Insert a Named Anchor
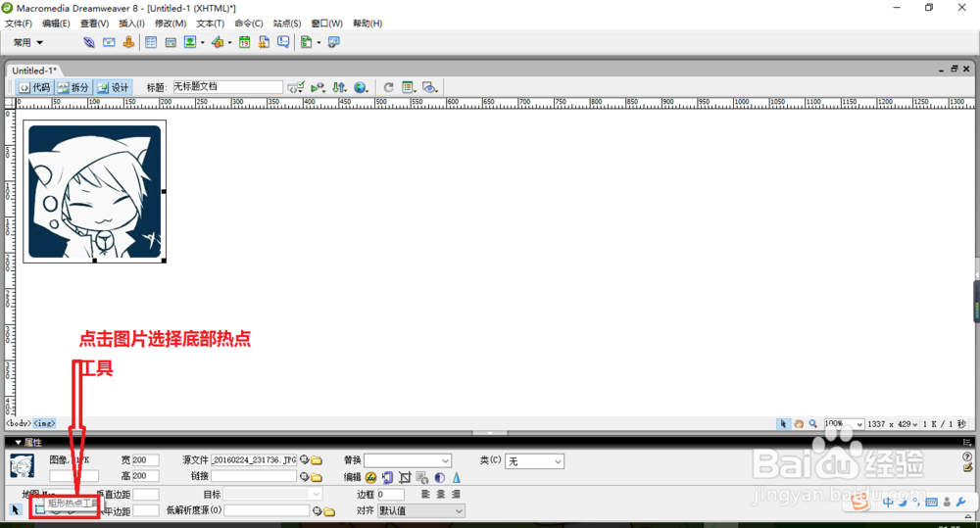 pos(128,42)
